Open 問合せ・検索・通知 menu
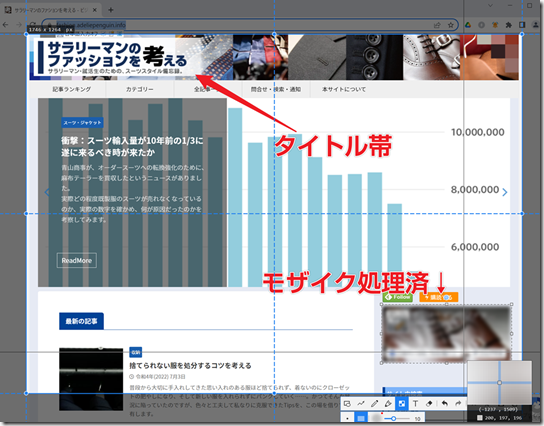 pos(276,89)
